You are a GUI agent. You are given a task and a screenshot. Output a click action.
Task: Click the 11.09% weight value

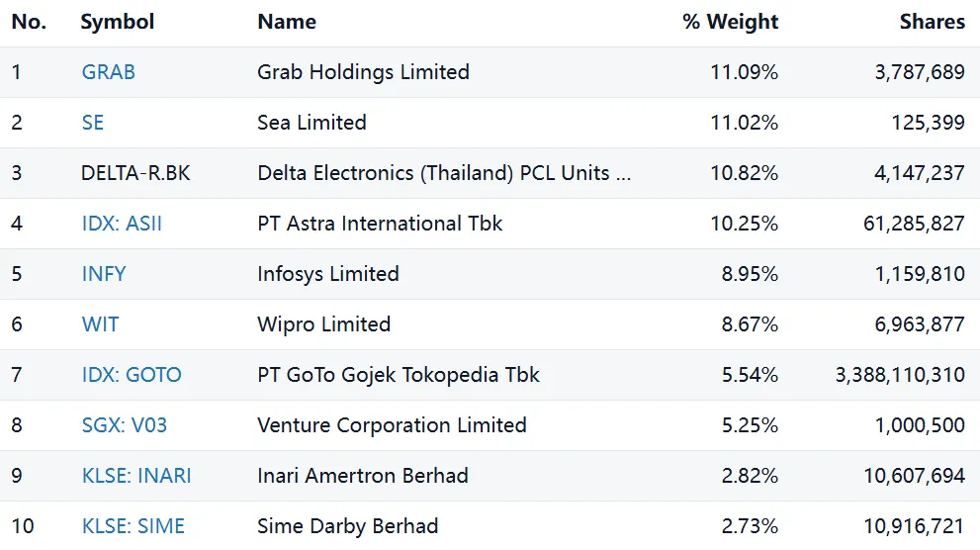tap(744, 72)
